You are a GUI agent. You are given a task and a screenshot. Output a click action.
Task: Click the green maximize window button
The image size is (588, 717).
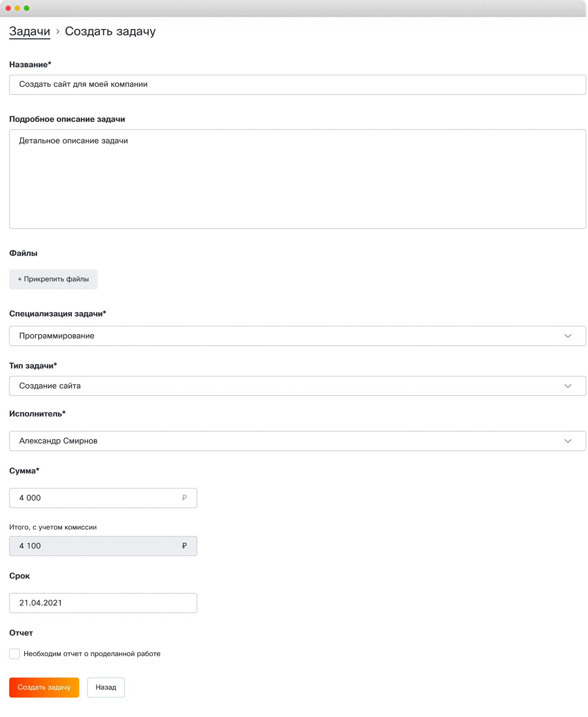point(26,8)
